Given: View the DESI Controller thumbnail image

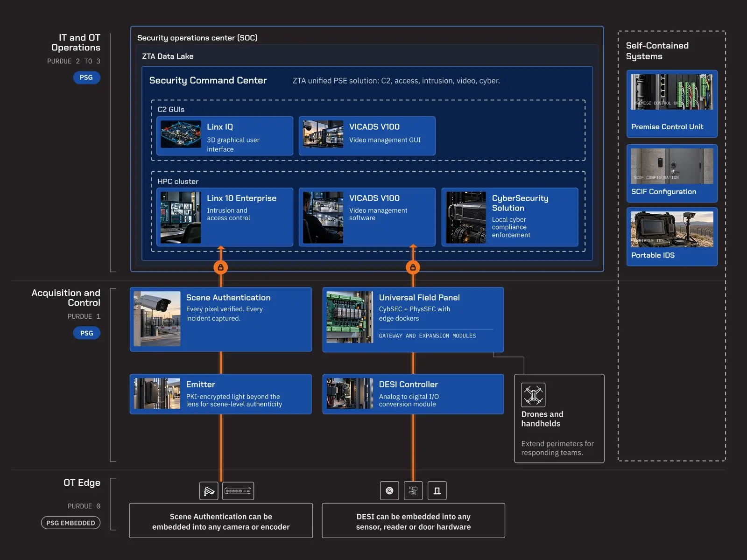Looking at the screenshot, I should [350, 393].
